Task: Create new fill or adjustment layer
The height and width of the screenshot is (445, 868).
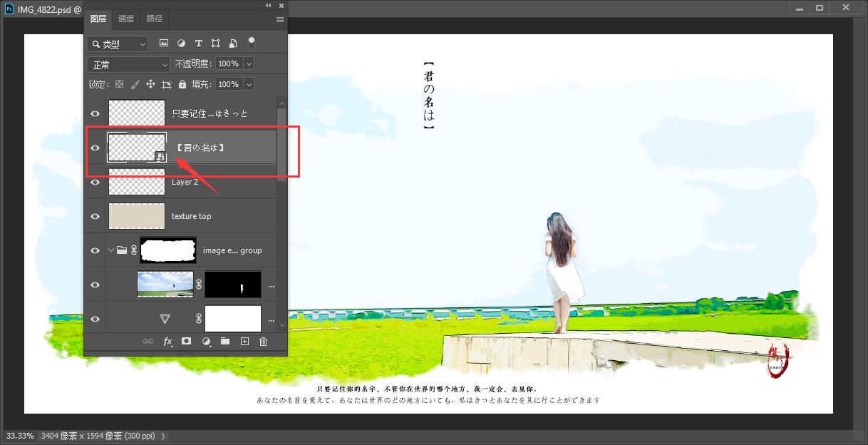Action: pyautogui.click(x=207, y=342)
